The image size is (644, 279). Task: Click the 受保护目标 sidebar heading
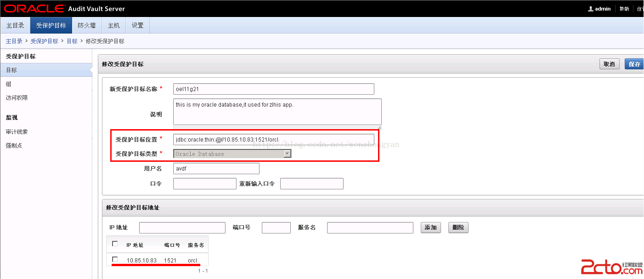[21, 57]
